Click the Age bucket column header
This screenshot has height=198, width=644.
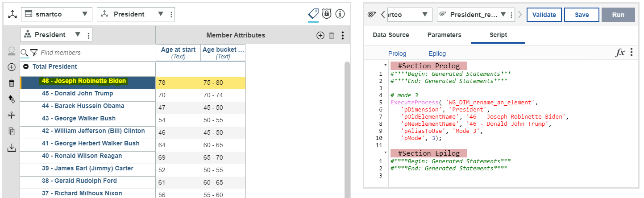[x=223, y=53]
